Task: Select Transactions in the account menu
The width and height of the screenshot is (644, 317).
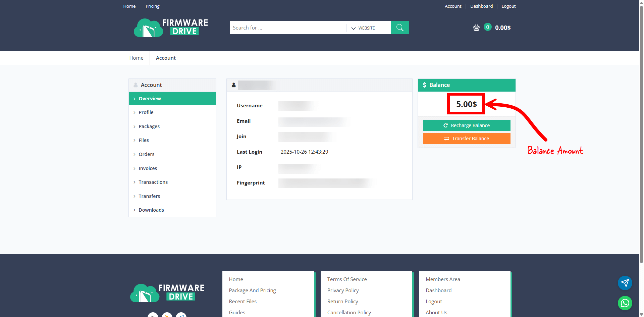Action: coord(153,182)
